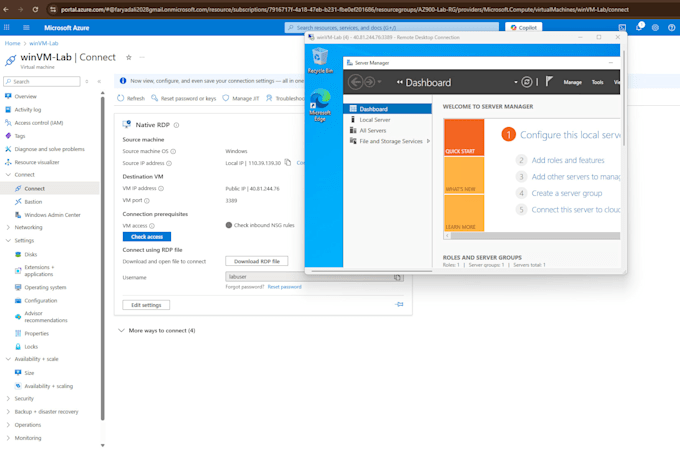Open Azure portal settings gear
Image resolution: width=680 pixels, height=451 pixels.
(655, 28)
